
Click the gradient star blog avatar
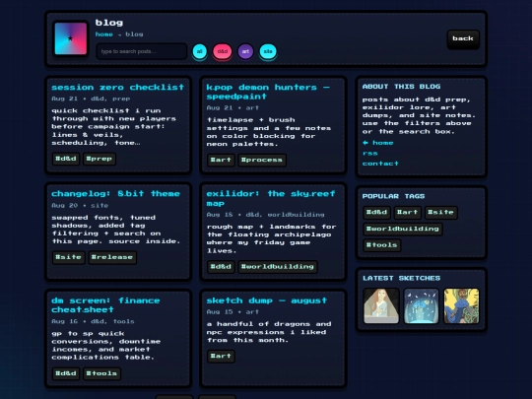pos(71,38)
